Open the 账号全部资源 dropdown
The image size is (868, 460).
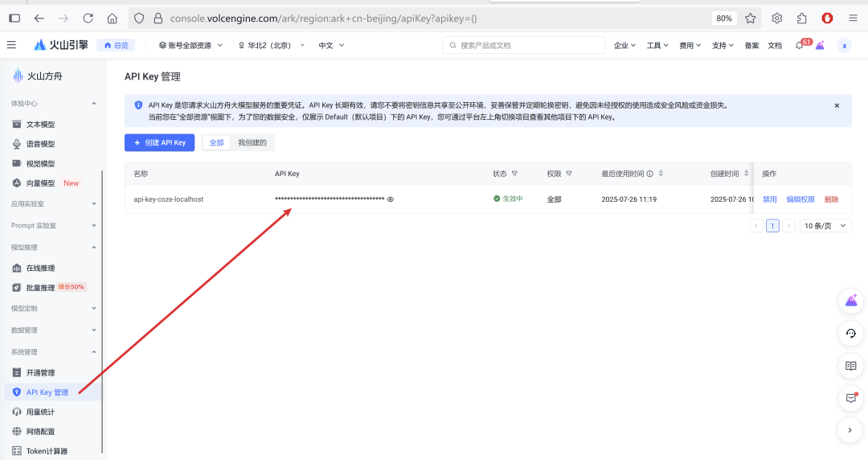[190, 46]
